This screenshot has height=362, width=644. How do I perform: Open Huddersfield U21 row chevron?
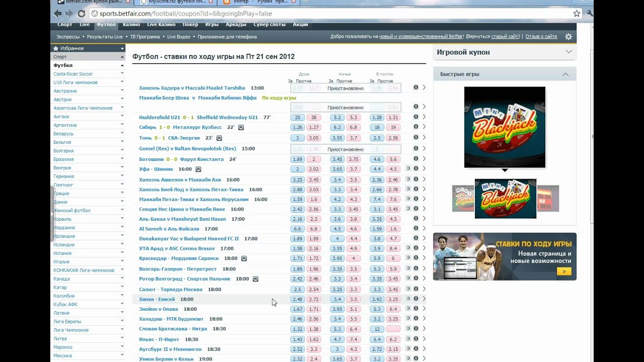point(424,117)
